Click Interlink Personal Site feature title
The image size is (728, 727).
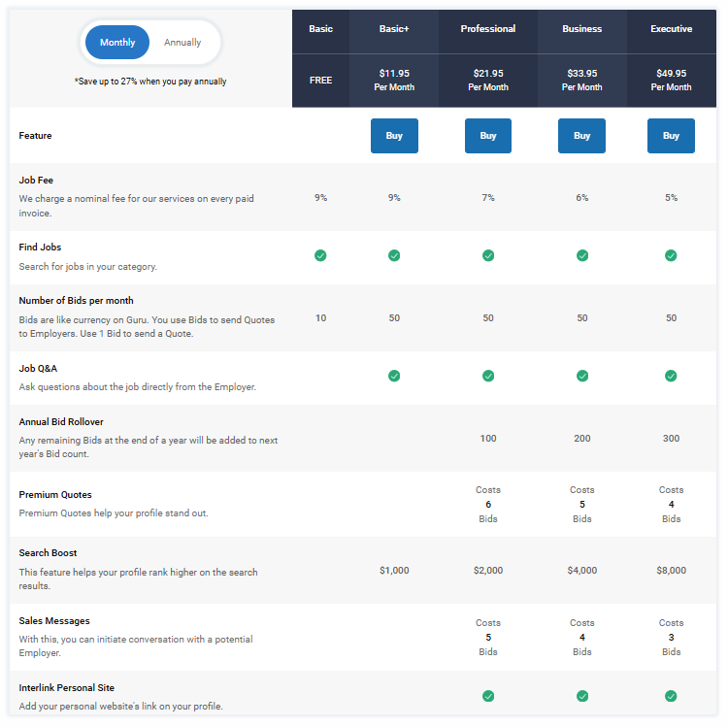(66, 688)
